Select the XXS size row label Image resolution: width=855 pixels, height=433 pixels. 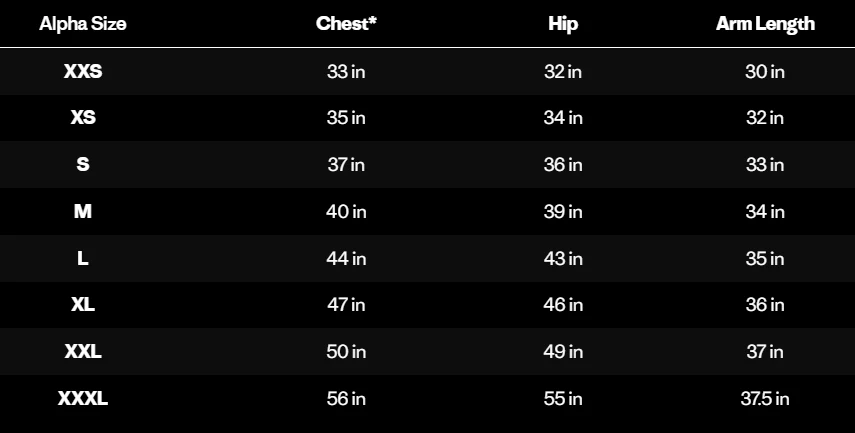coord(83,71)
